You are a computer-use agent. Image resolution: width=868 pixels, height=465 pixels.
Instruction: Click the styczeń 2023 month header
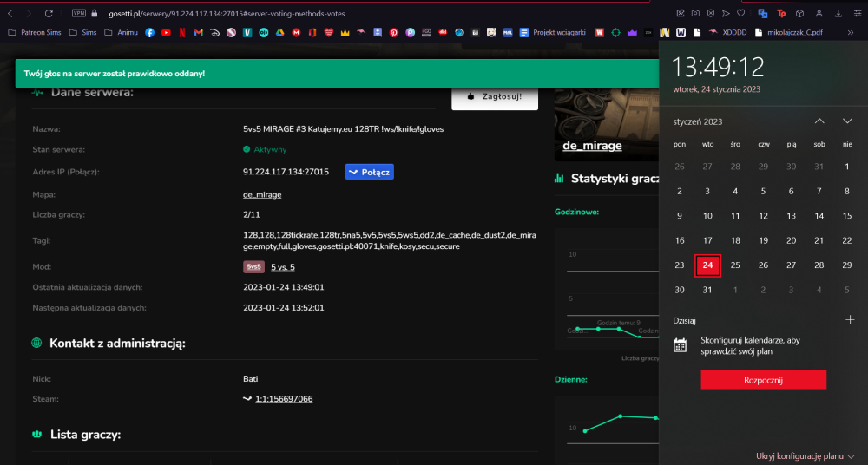pos(698,121)
